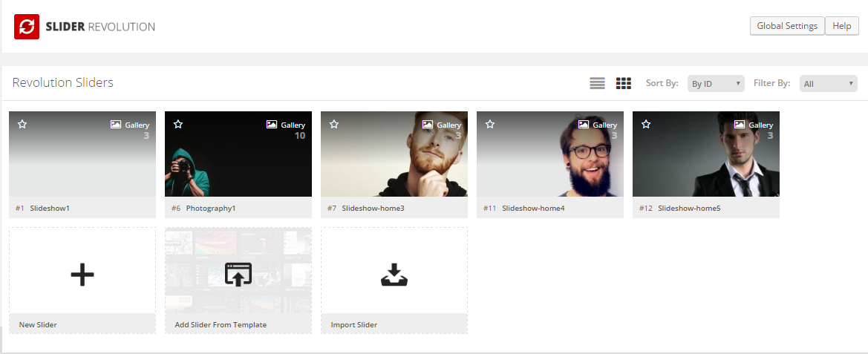This screenshot has width=868, height=354.
Task: Star the Photography1 slider as favorite
Action: pos(178,125)
